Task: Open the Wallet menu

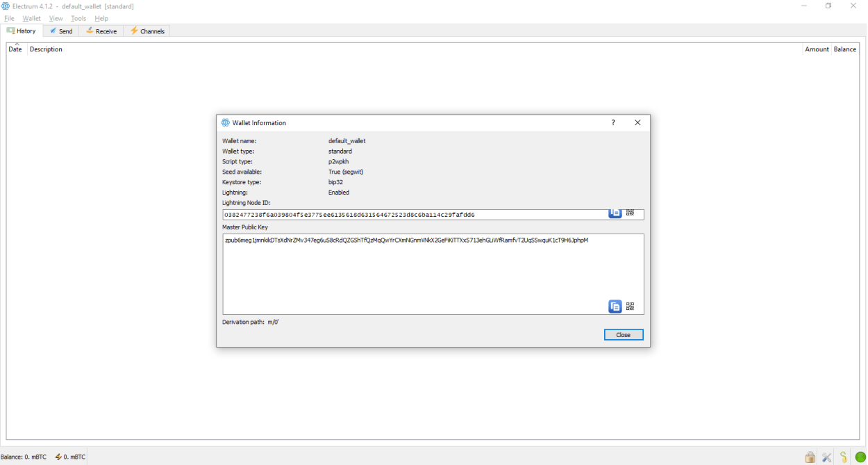Action: 31,19
